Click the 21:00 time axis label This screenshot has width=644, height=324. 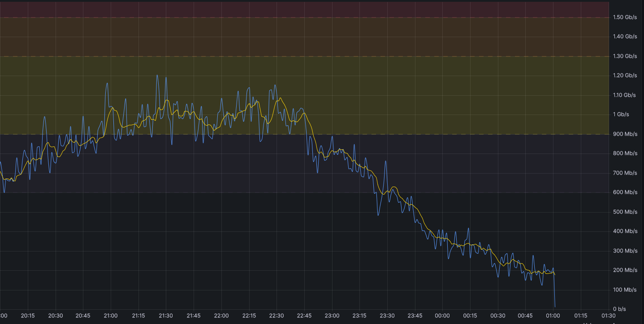[111, 315]
